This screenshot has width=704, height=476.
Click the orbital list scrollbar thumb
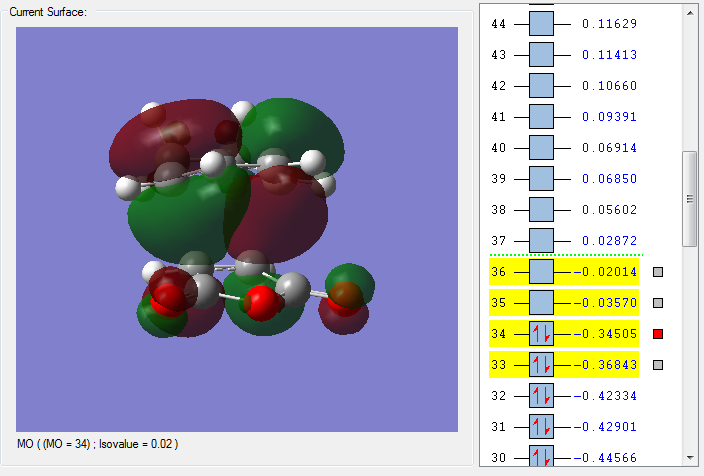tap(690, 199)
